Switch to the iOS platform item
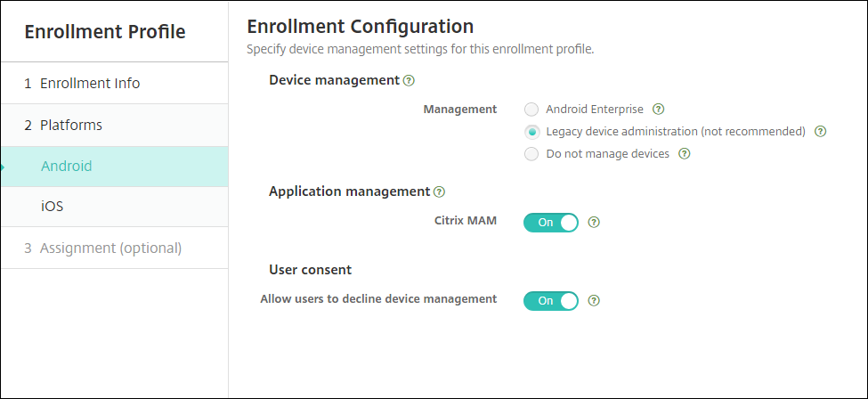This screenshot has height=399, width=868. pyautogui.click(x=53, y=207)
